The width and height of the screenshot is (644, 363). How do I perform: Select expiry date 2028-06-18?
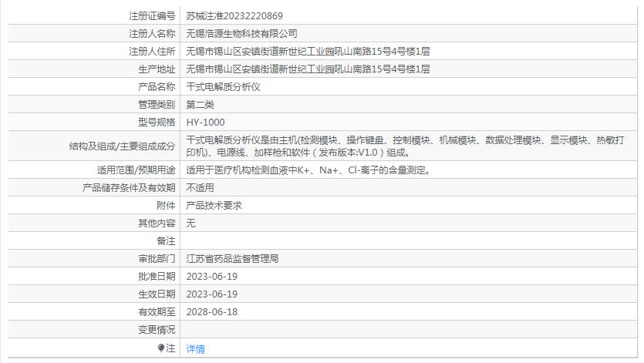(212, 311)
